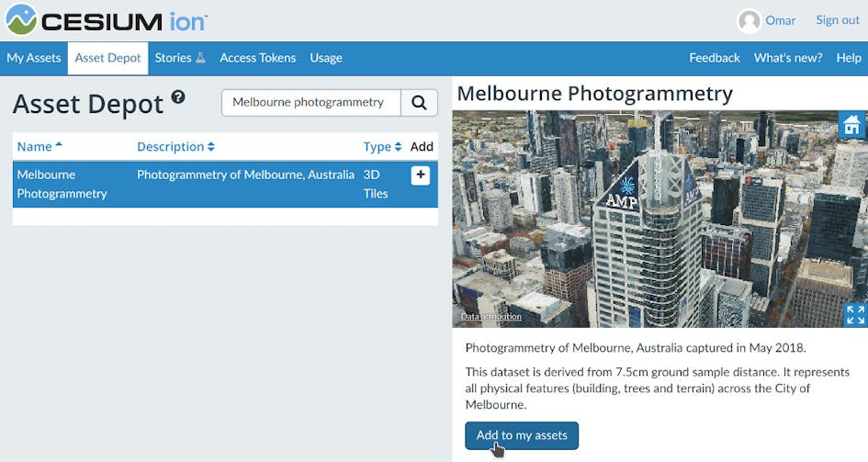
Task: Click the Cesium ion logo
Action: (x=106, y=20)
